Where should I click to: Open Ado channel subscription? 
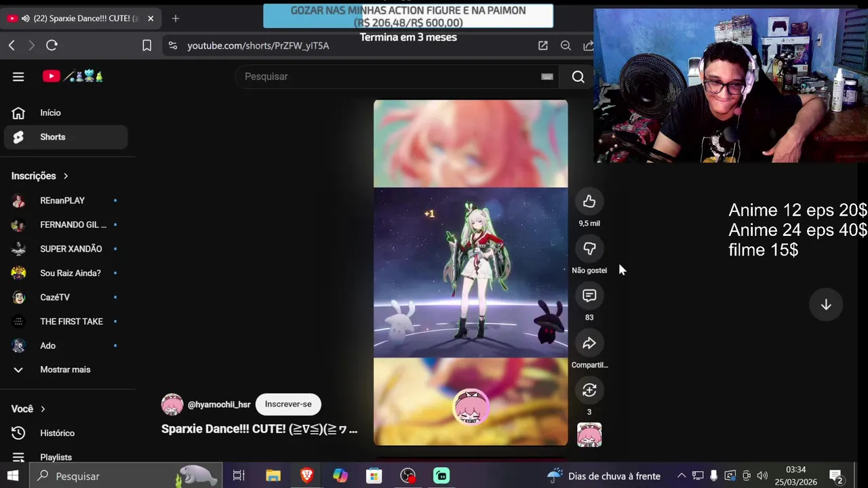66,346
